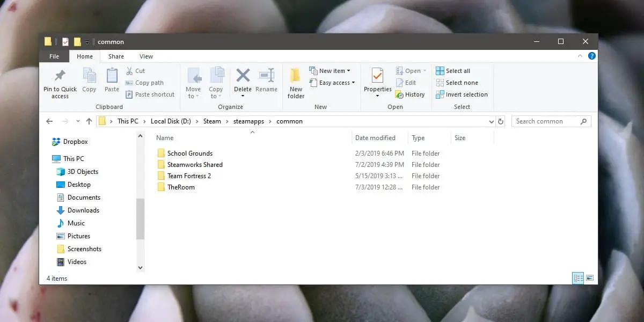The height and width of the screenshot is (322, 644).
Task: Switch to Large icons view in status bar
Action: click(x=590, y=278)
